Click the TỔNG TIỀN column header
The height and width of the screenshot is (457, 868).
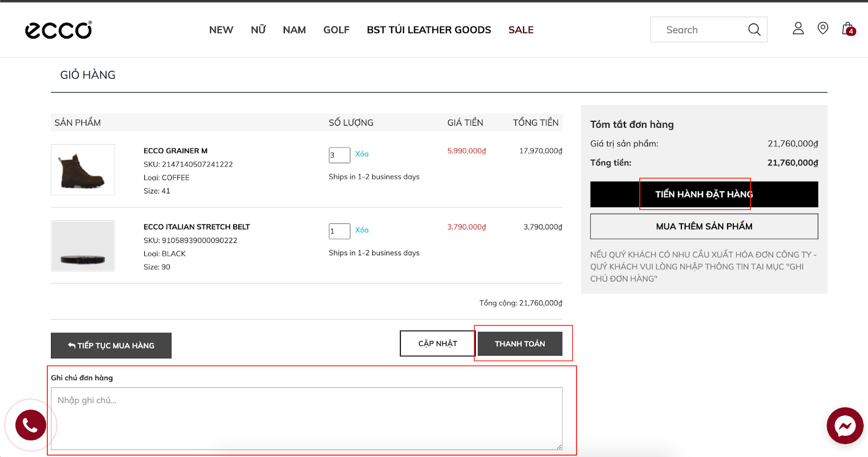point(536,123)
